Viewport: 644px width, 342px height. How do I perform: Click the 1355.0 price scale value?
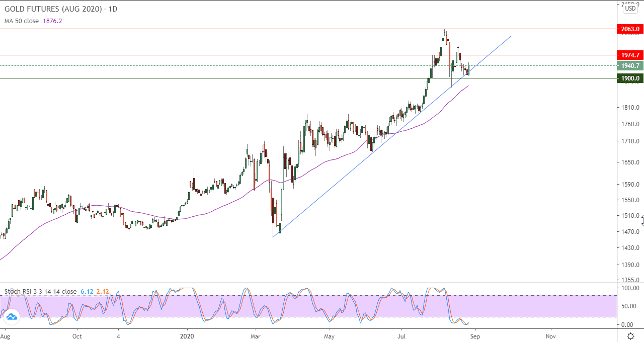coord(630,280)
